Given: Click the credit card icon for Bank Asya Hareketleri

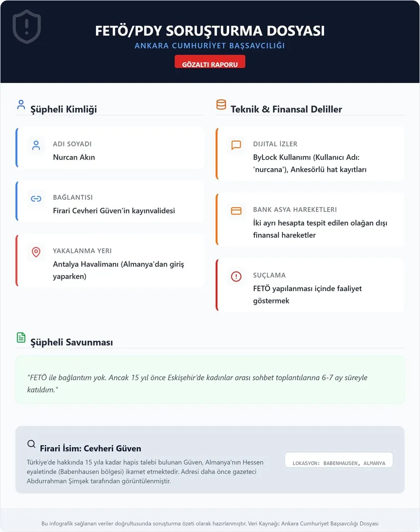Looking at the screenshot, I should point(236,211).
